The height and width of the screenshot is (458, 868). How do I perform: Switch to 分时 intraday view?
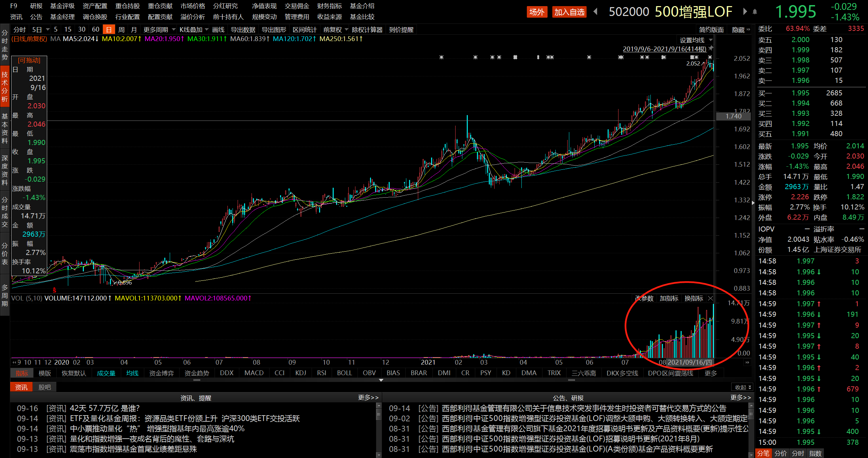tap(19, 30)
